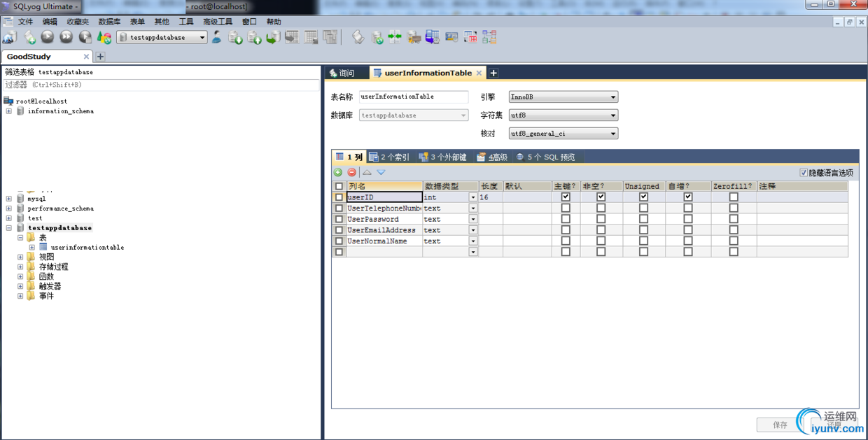This screenshot has height=440, width=868.
Task: Click the execute query play icon
Action: pos(48,37)
